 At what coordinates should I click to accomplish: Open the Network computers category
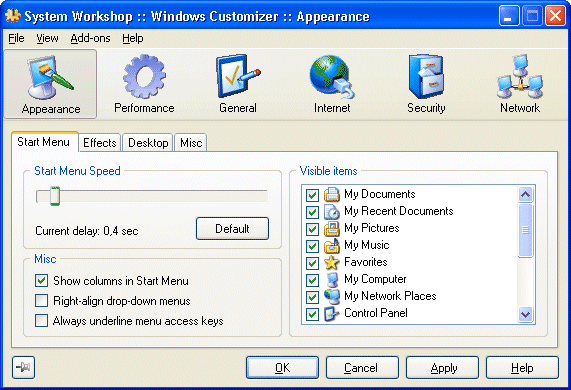point(520,84)
